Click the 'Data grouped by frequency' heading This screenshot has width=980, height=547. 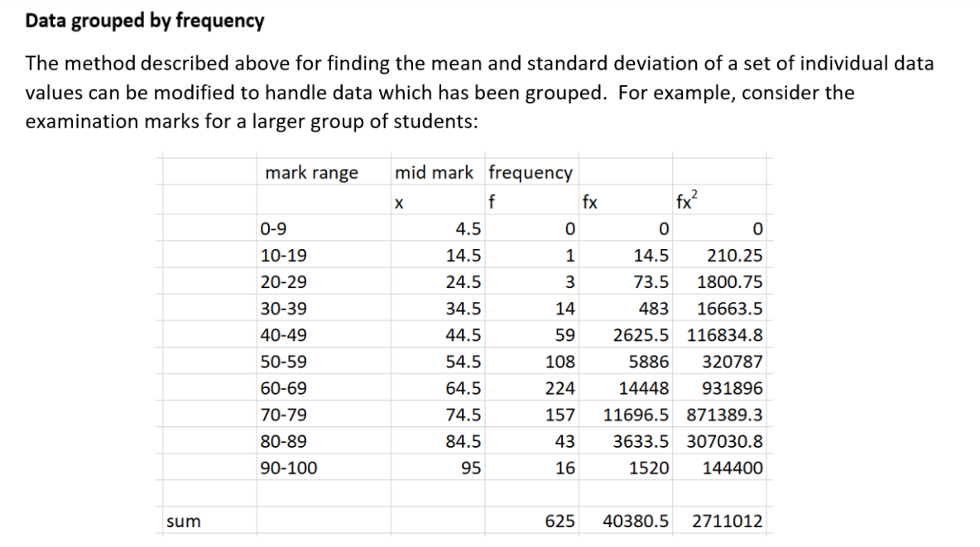pos(144,21)
